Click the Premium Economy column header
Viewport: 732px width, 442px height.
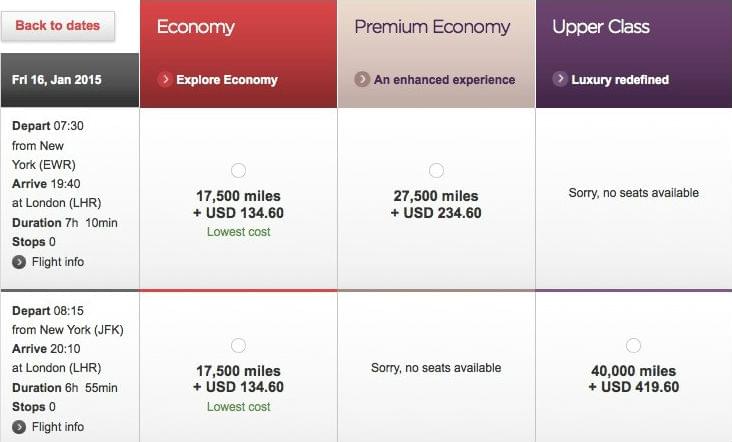tap(432, 27)
